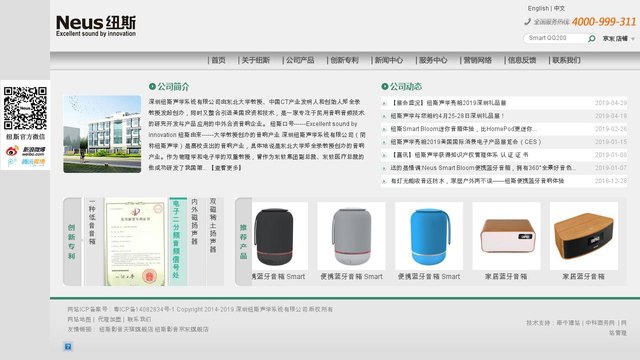Open the 创新专利 menu
640x360 pixels.
[x=344, y=60]
